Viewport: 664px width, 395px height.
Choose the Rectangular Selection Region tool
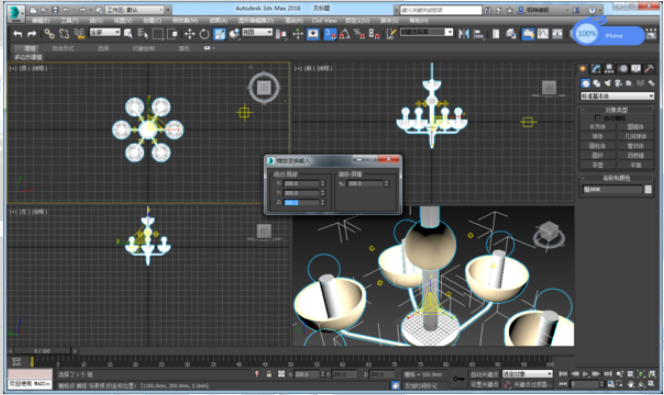(158, 34)
